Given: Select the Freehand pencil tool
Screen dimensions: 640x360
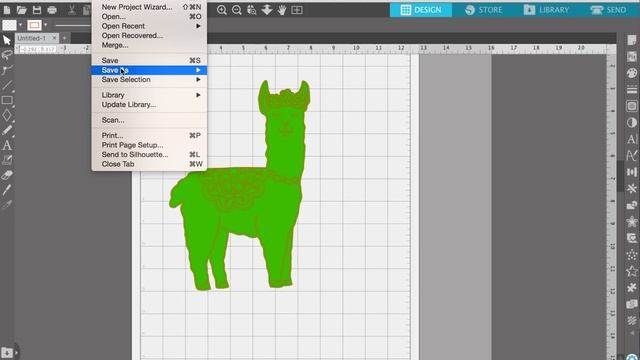Looking at the screenshot, I should (x=7, y=130).
